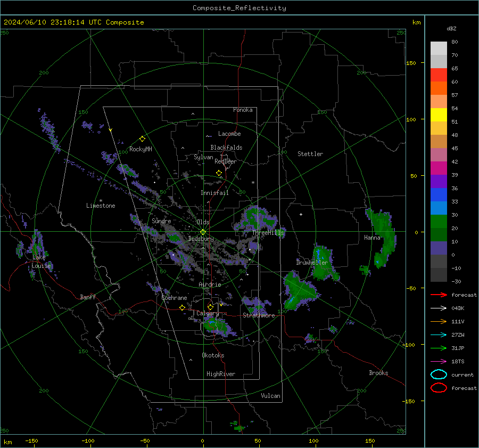Click the yellow diamond marker near RedDeer
The image size is (479, 448).
point(219,173)
